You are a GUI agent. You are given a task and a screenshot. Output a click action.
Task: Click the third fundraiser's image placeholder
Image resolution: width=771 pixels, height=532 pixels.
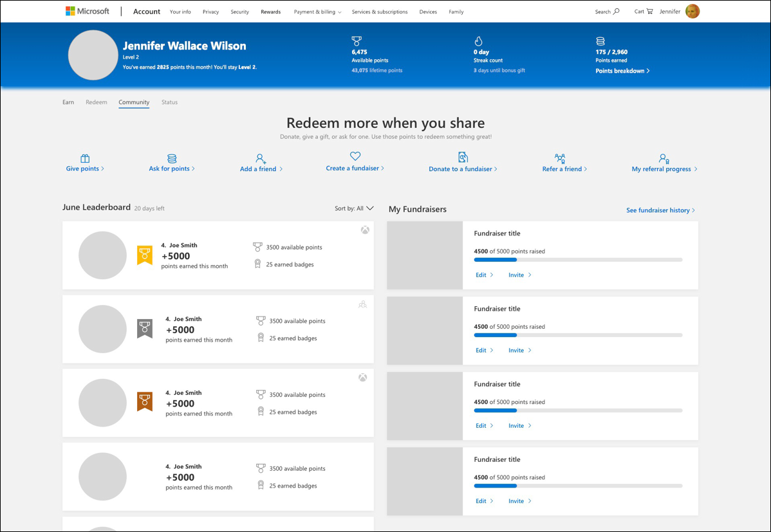point(425,406)
